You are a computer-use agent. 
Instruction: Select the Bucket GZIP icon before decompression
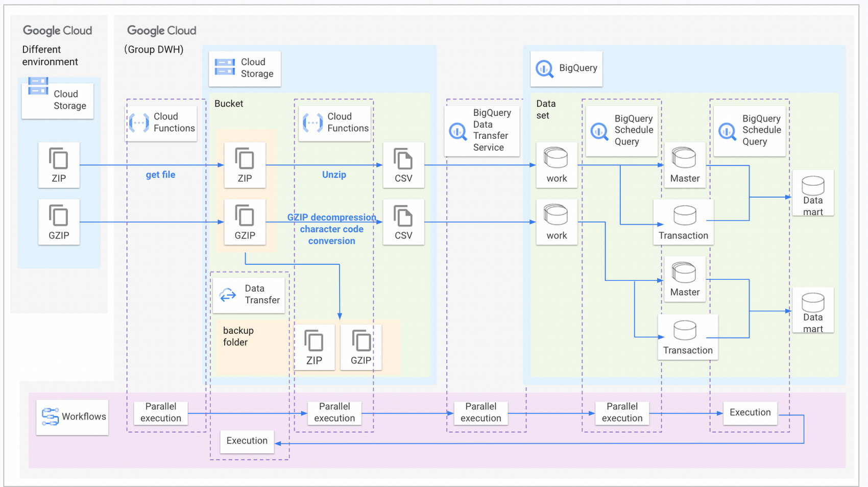(245, 215)
